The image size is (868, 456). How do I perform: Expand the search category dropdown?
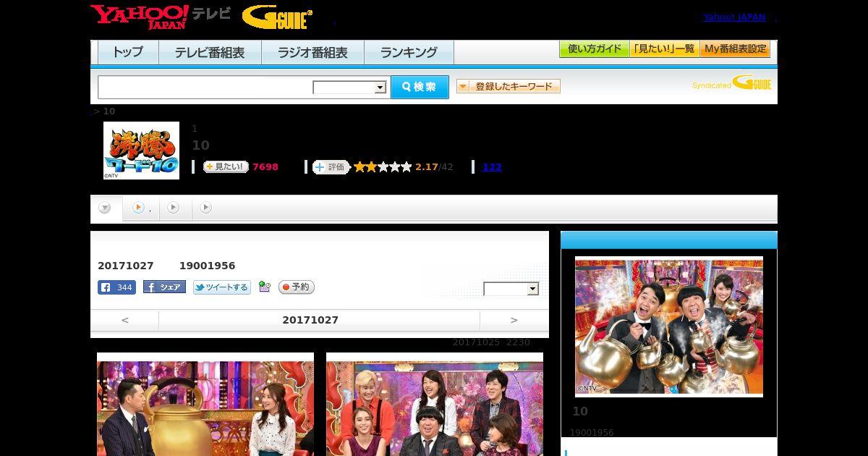[x=349, y=88]
